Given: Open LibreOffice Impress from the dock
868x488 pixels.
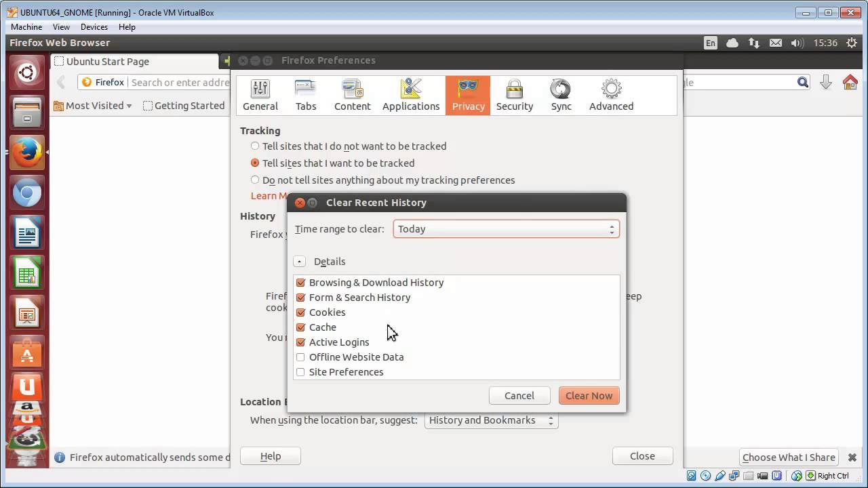Looking at the screenshot, I should [27, 313].
